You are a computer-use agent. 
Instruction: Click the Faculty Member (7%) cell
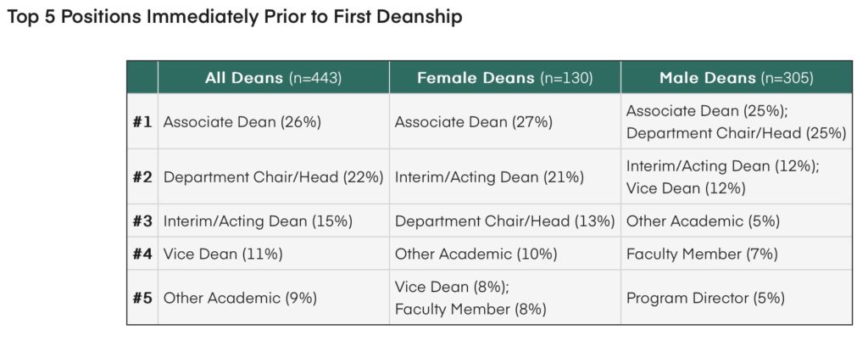click(702, 254)
